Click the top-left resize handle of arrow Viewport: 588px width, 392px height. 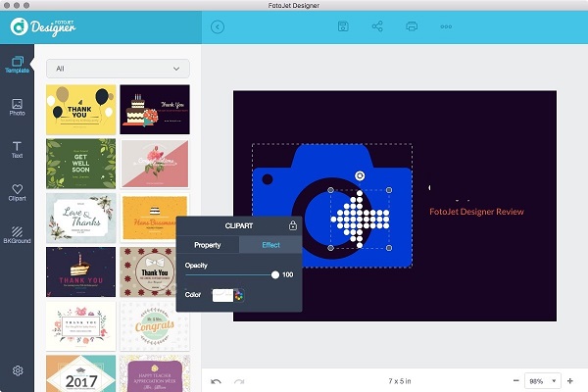pyautogui.click(x=330, y=190)
